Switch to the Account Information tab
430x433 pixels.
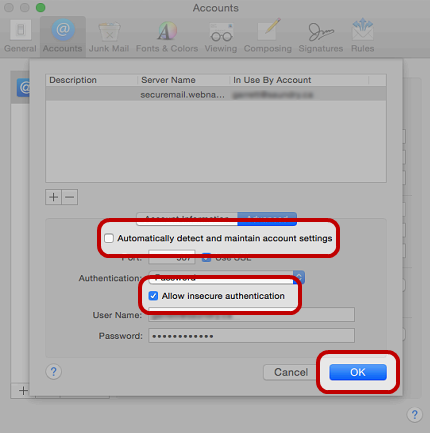click(x=187, y=218)
